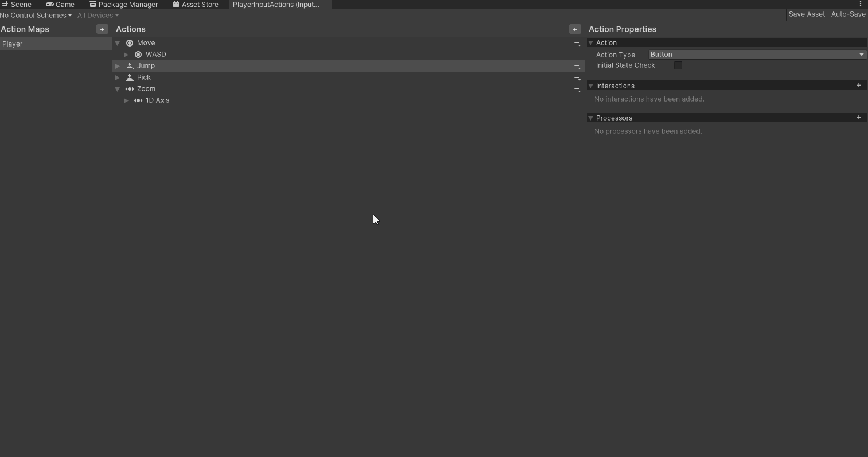Open the Action Type dropdown
Screen dimensions: 868x457
(x=757, y=55)
